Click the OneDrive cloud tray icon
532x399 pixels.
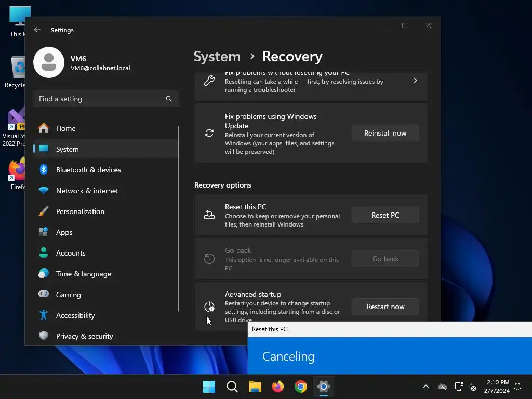tap(443, 387)
